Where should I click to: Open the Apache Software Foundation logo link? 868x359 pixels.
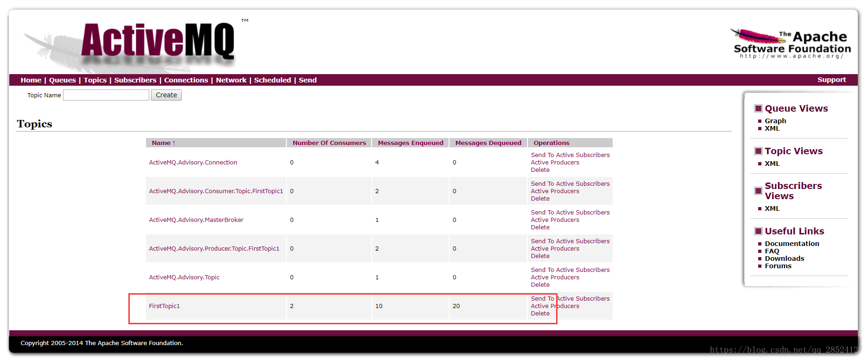coord(791,44)
